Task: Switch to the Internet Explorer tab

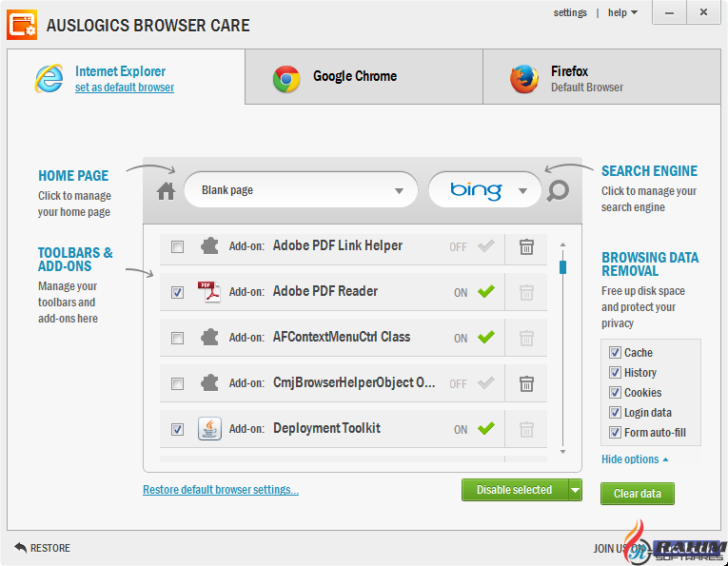Action: click(126, 77)
